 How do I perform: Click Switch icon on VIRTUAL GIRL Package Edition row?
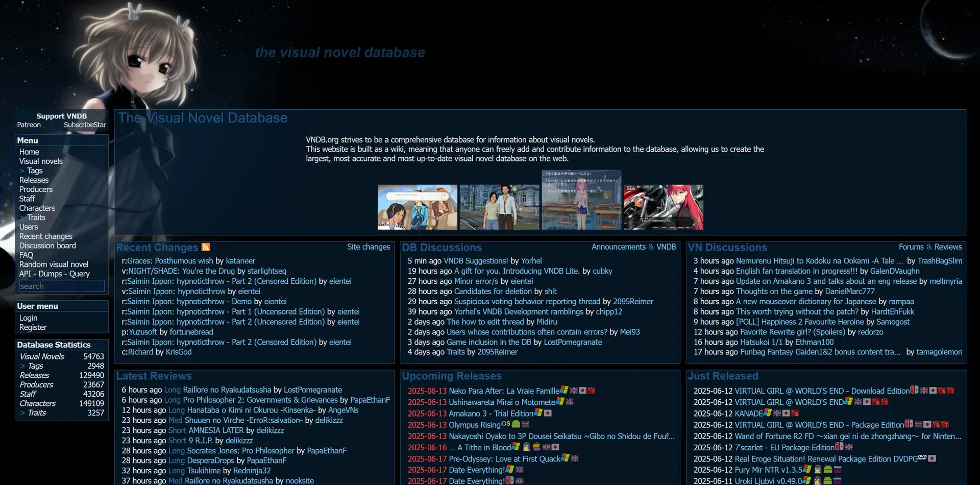point(909,424)
